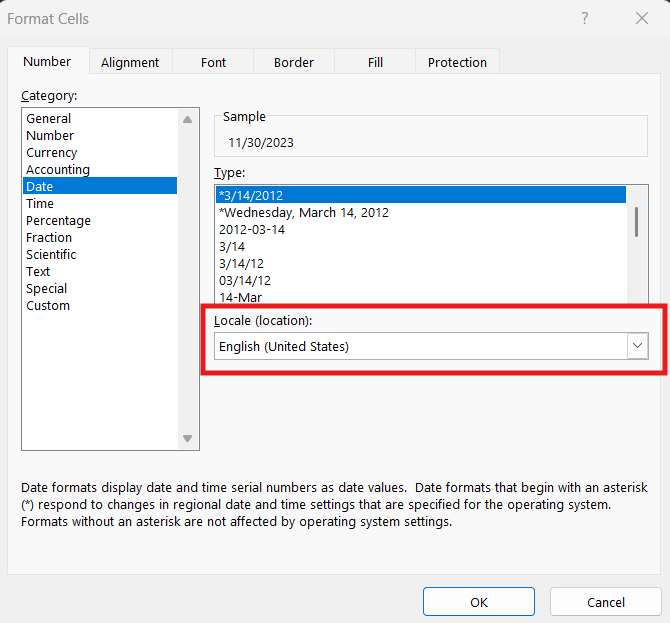Click the Help question mark icon
This screenshot has height=623, width=670.
tap(585, 18)
